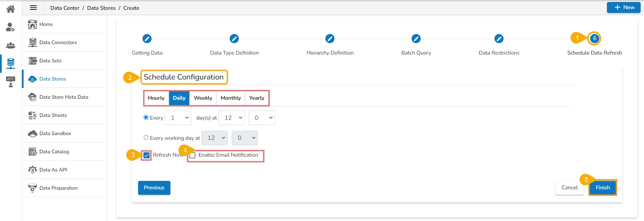
Task: Open the daily hour dropdown showing 12
Action: (232, 118)
